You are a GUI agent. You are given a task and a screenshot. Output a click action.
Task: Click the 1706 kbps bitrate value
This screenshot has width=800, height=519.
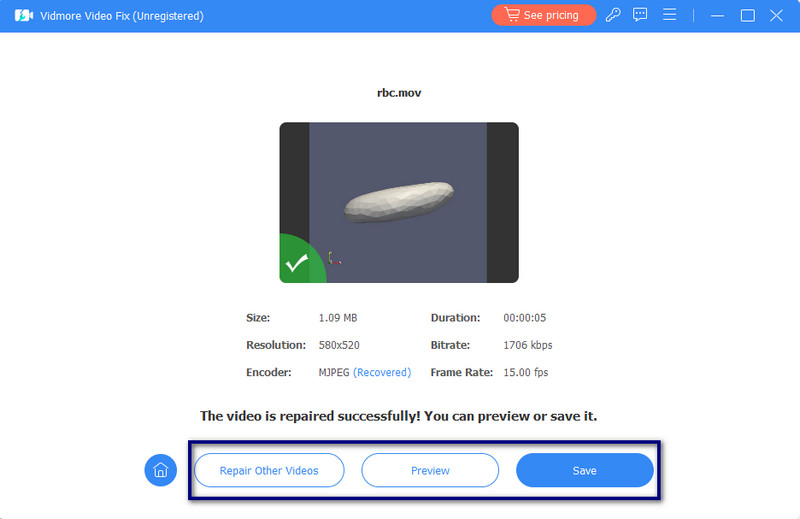(527, 345)
